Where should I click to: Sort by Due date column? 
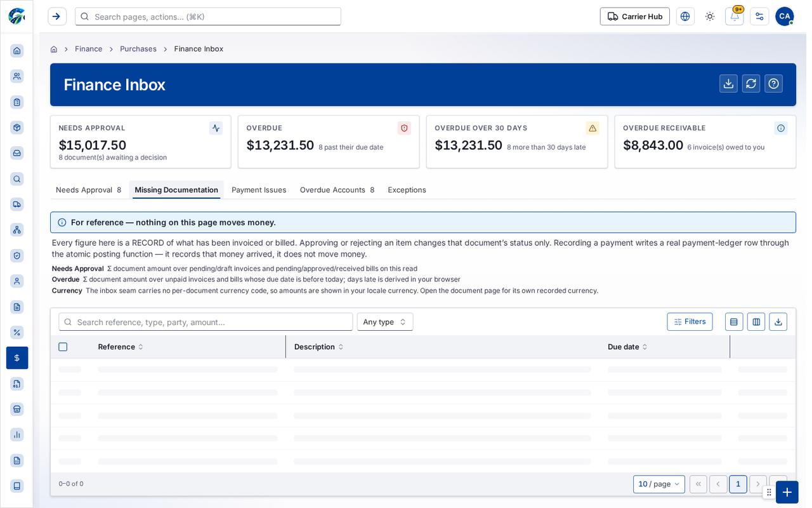(x=627, y=347)
